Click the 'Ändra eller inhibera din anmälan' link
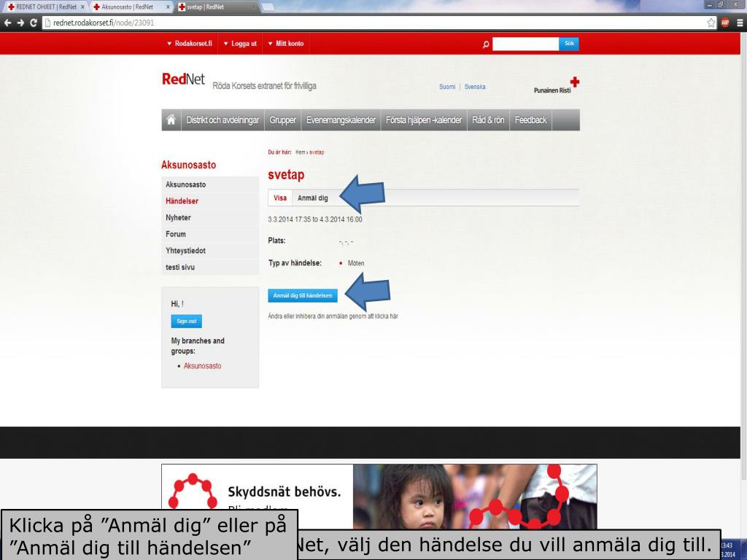This screenshot has width=747, height=560. click(x=333, y=316)
